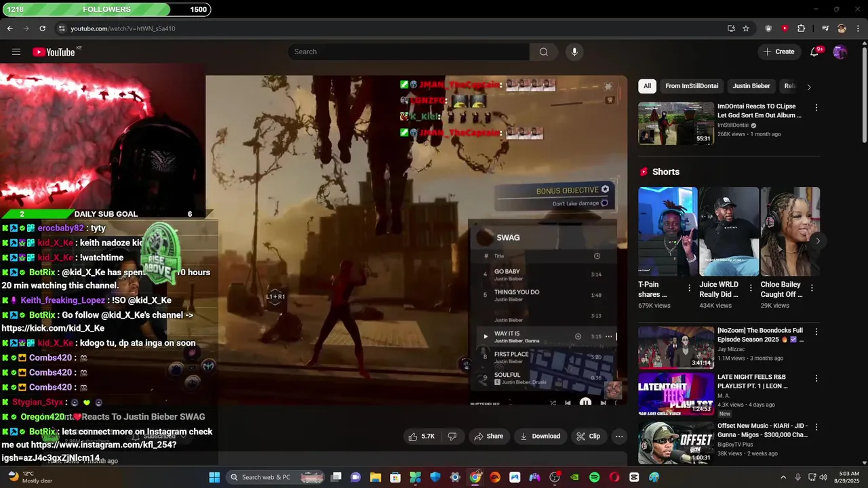Like the video with thumbs up
This screenshot has width=868, height=488.
coord(421,436)
